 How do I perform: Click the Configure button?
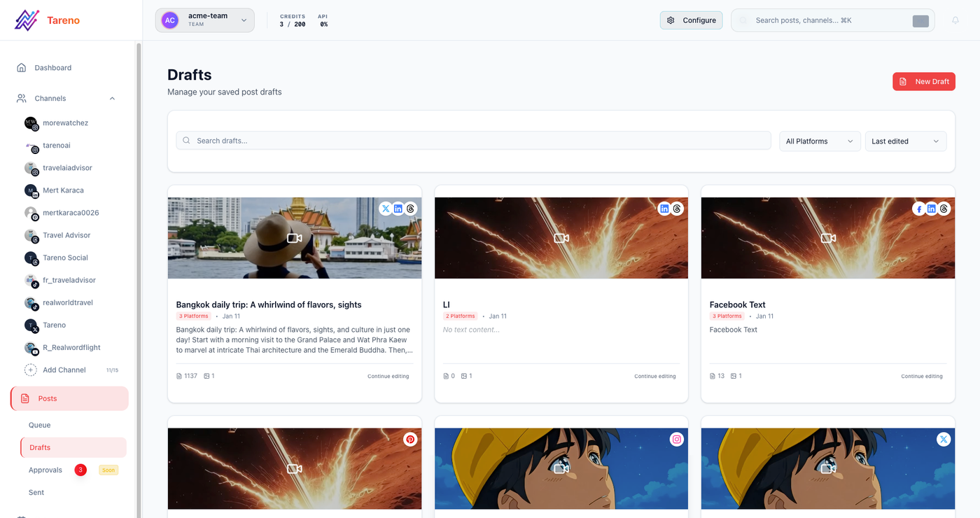pyautogui.click(x=691, y=20)
